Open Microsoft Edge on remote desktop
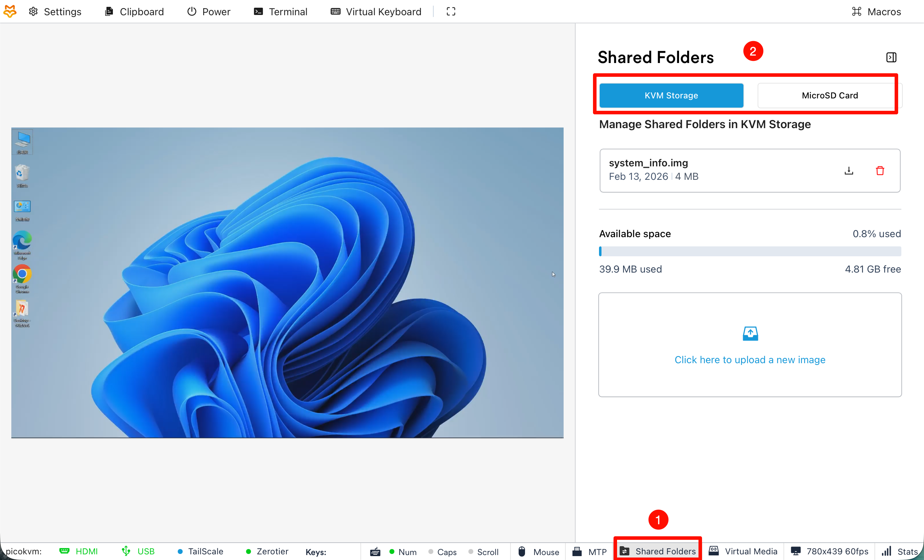Image resolution: width=924 pixels, height=560 pixels. [22, 241]
